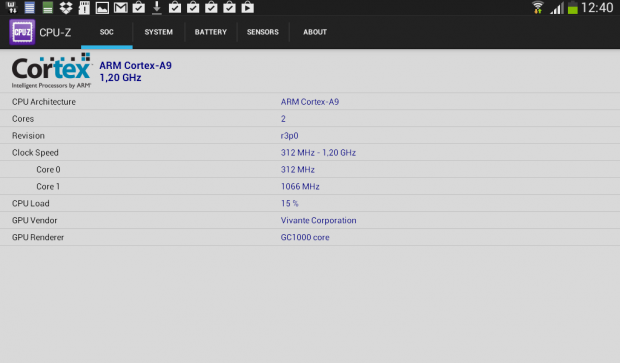620x363 pixels.
Task: Switch to the SYSTEM tab
Action: click(159, 32)
